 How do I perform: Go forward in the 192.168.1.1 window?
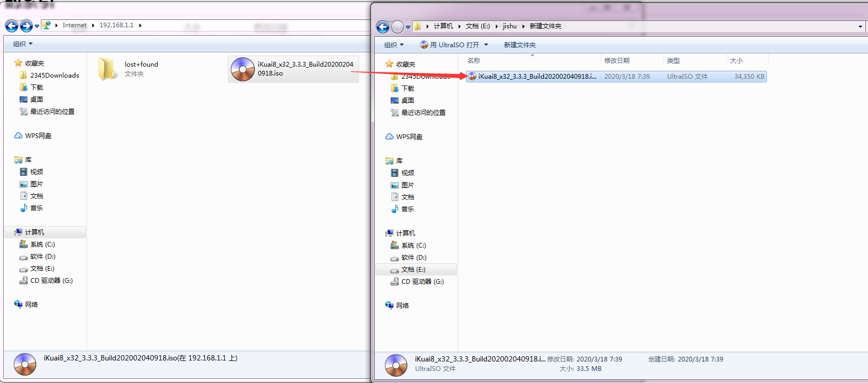26,26
